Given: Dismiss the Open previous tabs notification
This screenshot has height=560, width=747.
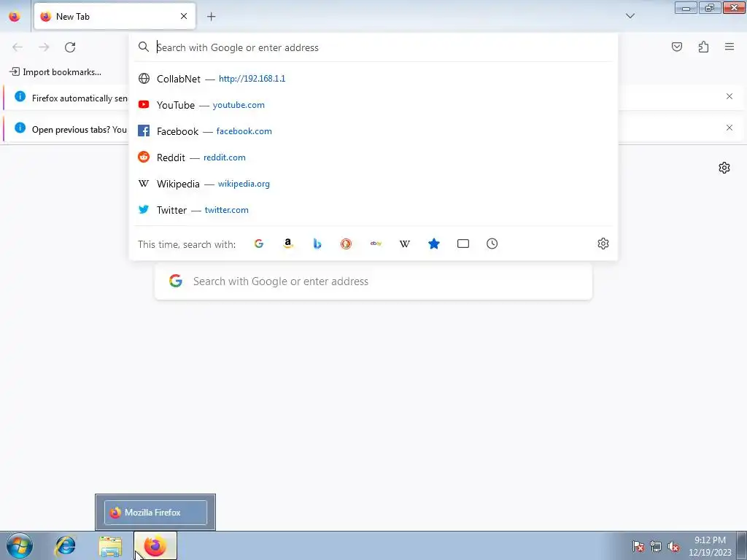Looking at the screenshot, I should click(729, 128).
